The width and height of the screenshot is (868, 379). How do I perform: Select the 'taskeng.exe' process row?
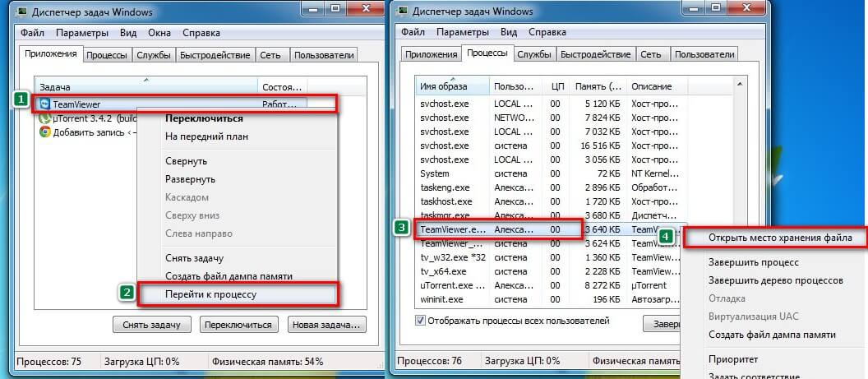click(551, 187)
